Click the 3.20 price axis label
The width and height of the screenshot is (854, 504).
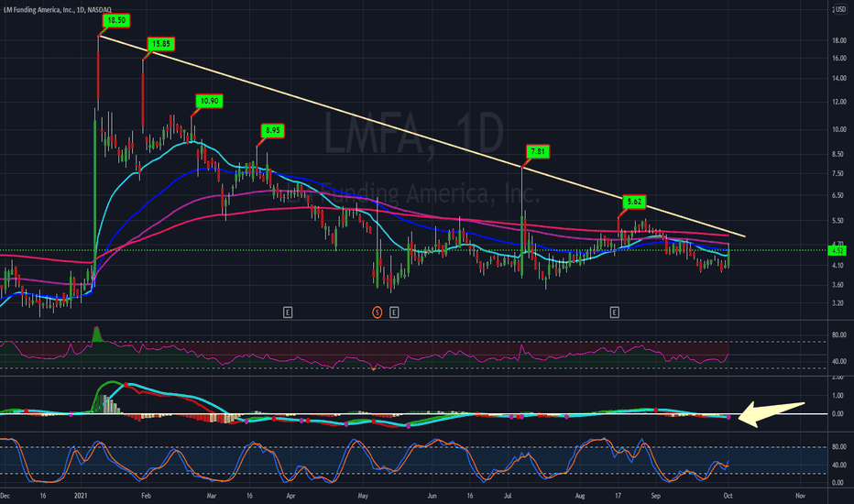(x=839, y=303)
